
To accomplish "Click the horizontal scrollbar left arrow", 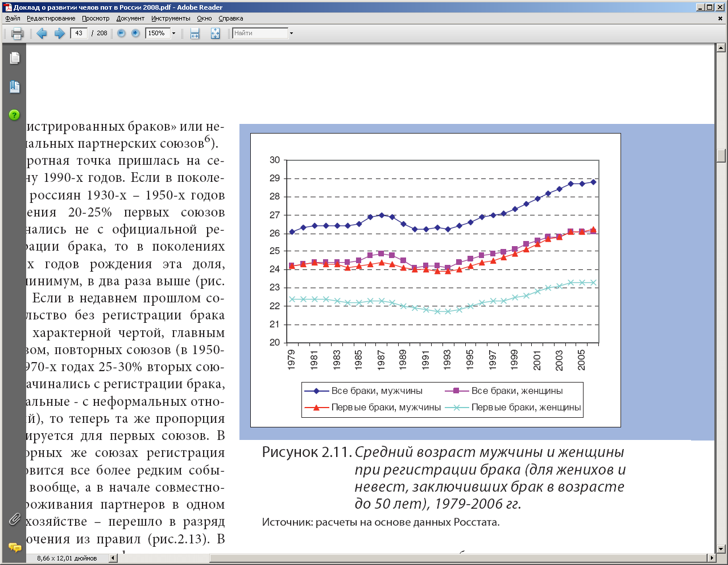I will pyautogui.click(x=113, y=558).
